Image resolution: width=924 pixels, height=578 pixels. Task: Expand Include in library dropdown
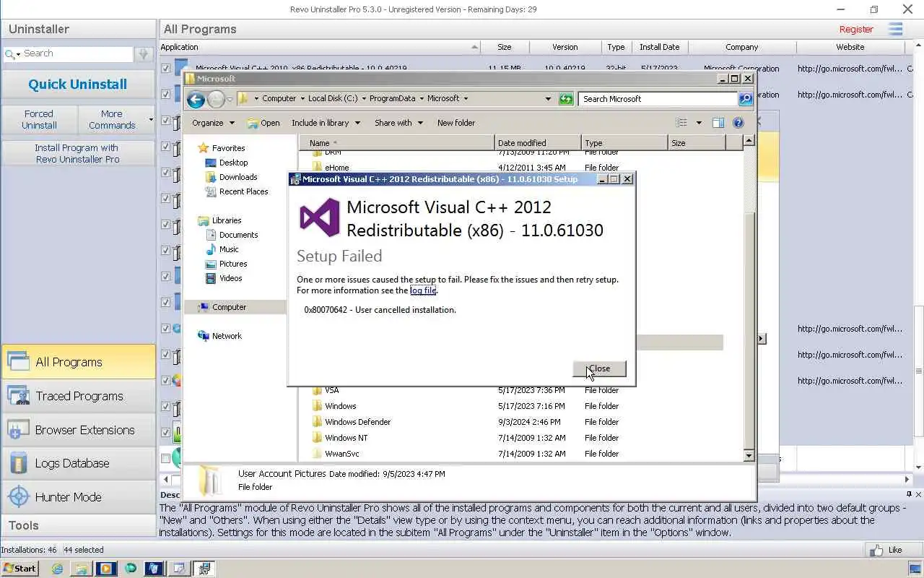(325, 123)
